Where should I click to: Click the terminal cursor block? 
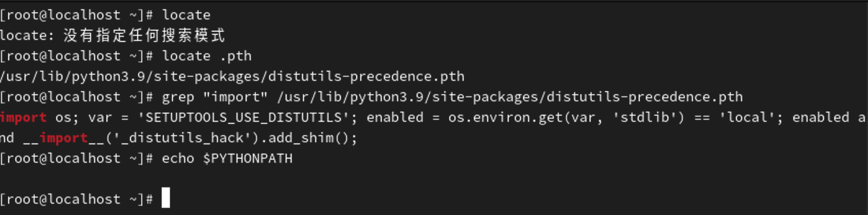165,198
